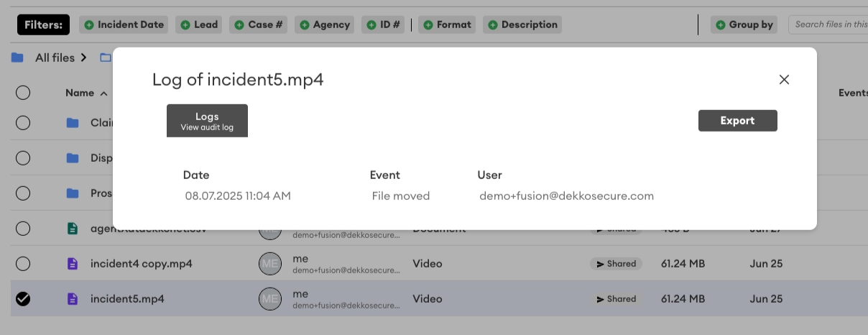Image resolution: width=868 pixels, height=335 pixels.
Task: Click the Disp folder icon
Action: [x=72, y=158]
